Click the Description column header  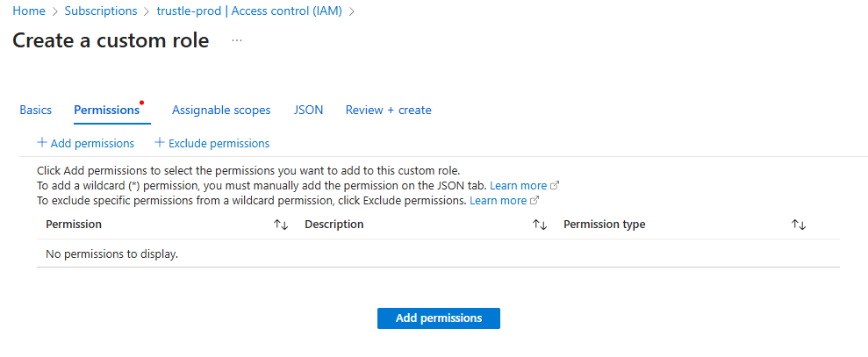pyautogui.click(x=334, y=225)
